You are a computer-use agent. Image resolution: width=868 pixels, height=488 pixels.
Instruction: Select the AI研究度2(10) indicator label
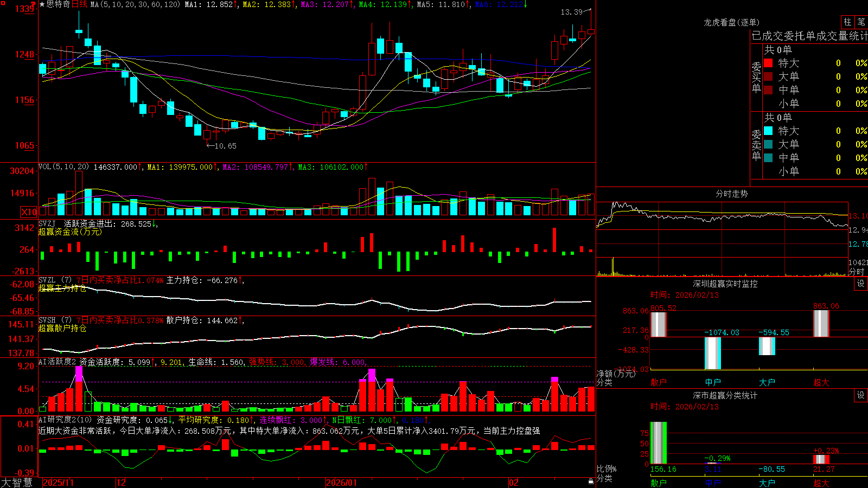coord(65,420)
